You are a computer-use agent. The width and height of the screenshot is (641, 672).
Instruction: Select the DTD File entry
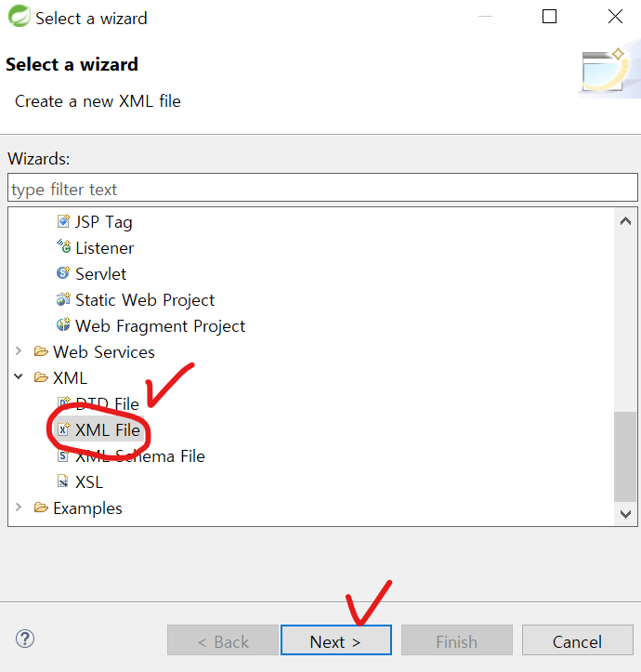pyautogui.click(x=107, y=404)
